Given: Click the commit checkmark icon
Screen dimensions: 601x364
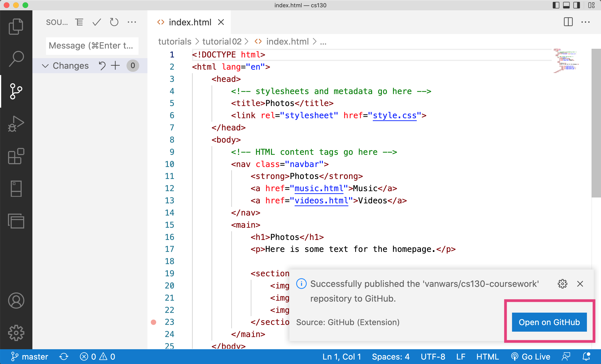Looking at the screenshot, I should point(96,22).
